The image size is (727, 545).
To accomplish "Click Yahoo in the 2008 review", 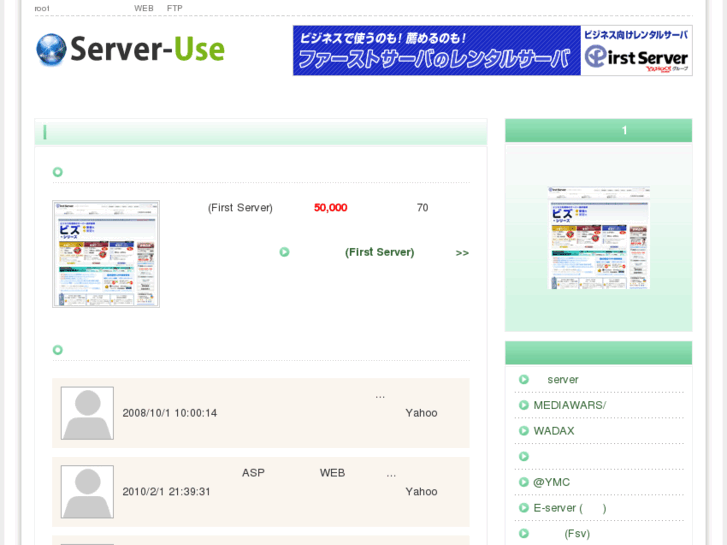I will click(x=421, y=413).
